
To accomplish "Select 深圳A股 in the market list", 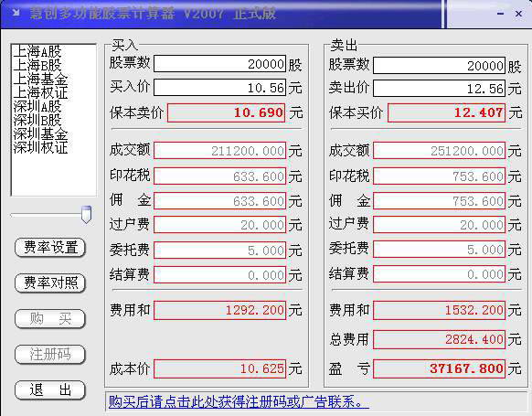I will coord(37,107).
